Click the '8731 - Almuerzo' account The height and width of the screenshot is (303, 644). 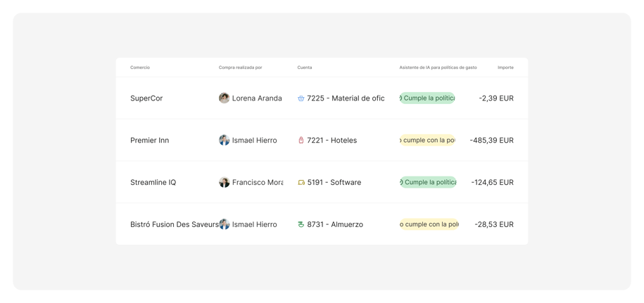point(335,224)
